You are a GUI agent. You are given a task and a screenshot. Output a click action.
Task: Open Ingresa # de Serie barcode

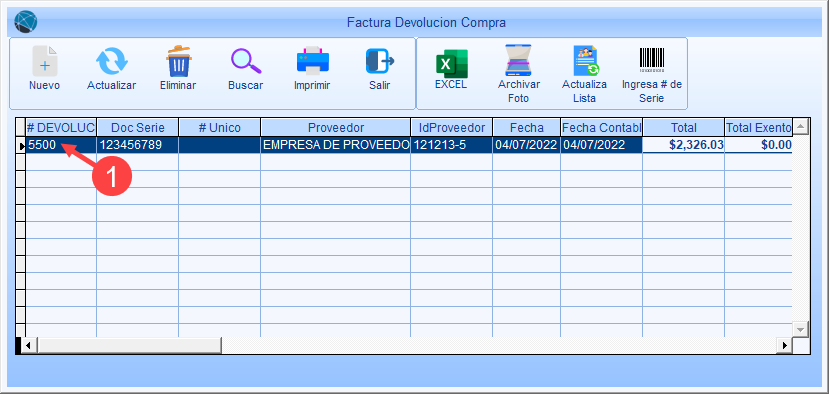(x=652, y=60)
